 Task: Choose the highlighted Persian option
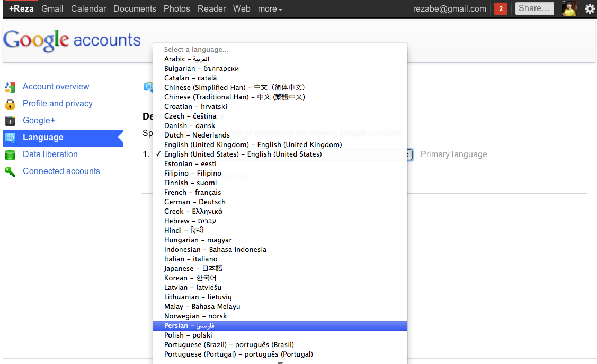pyautogui.click(x=280, y=325)
